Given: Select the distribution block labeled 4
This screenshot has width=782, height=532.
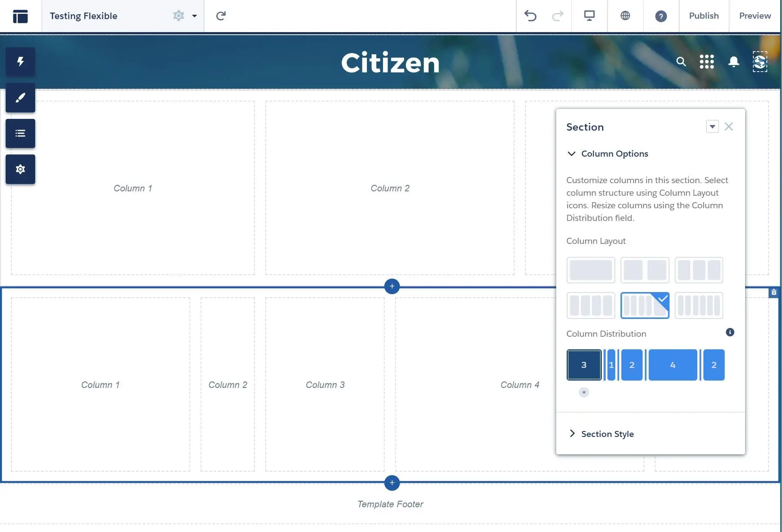Looking at the screenshot, I should click(673, 365).
